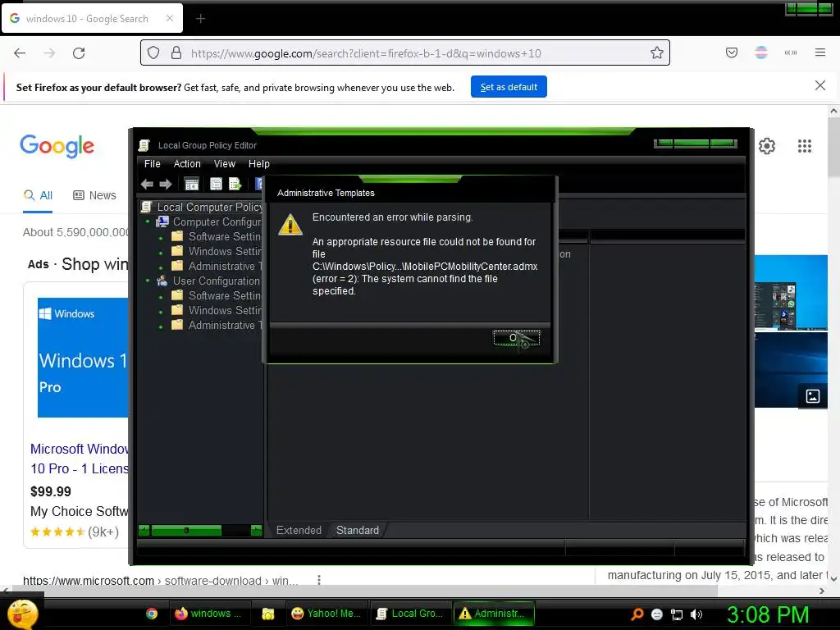This screenshot has width=840, height=630.
Task: Select the User Configuration tree label
Action: (216, 281)
